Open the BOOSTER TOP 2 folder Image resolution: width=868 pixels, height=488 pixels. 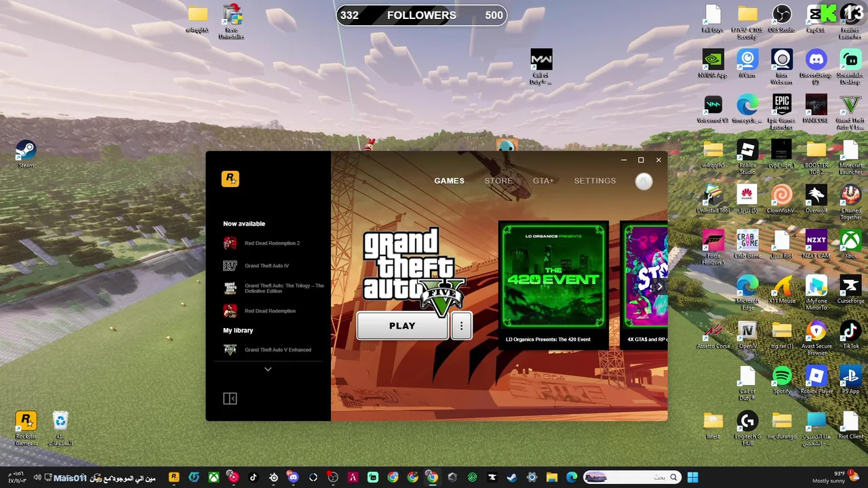point(816,157)
